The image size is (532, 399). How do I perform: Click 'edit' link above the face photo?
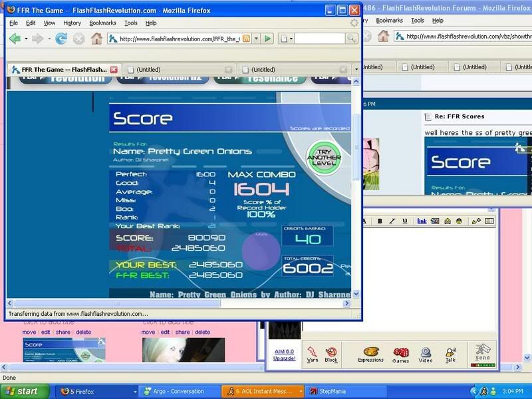pos(165,332)
